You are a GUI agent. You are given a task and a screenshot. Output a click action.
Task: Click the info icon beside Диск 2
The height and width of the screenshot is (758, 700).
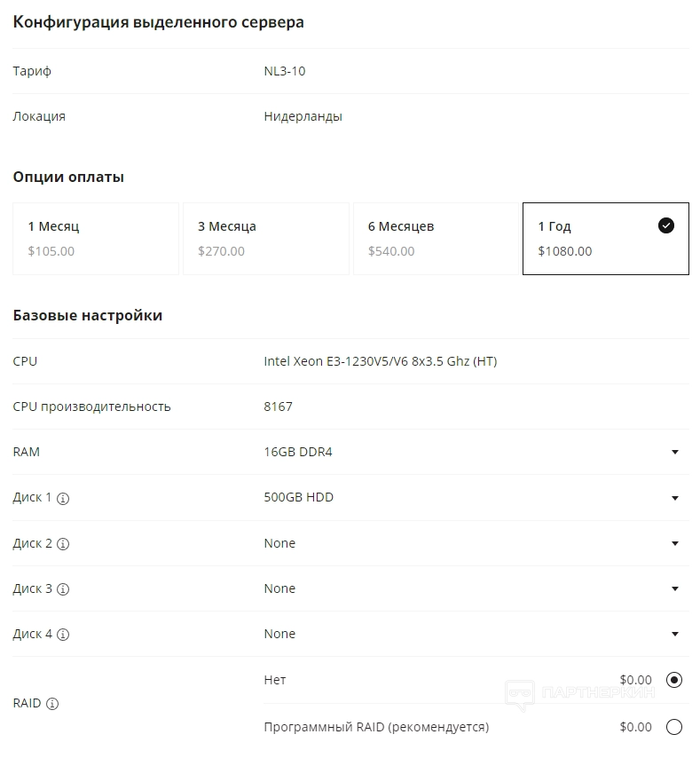click(x=63, y=544)
